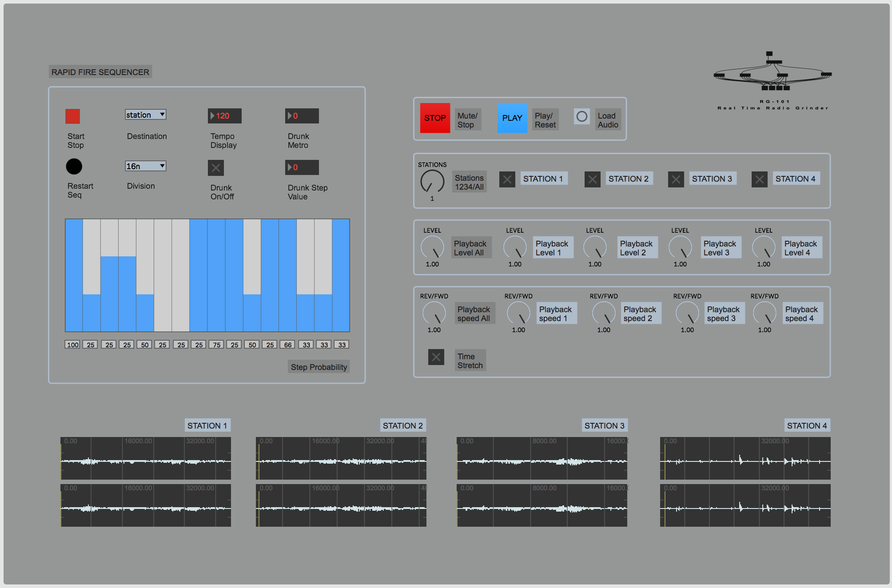This screenshot has height=588, width=892.
Task: Click the Playback Level 3 dial
Action: [x=680, y=247]
